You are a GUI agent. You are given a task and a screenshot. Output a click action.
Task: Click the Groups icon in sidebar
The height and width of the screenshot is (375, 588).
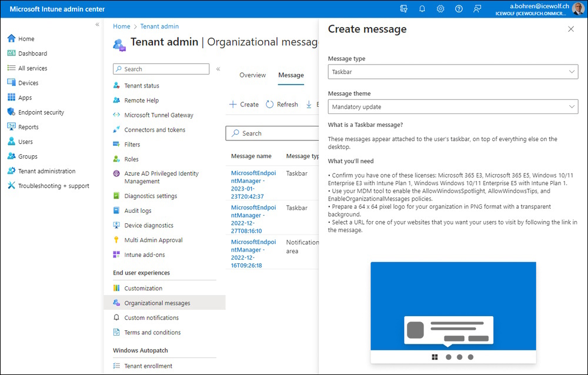coord(12,156)
